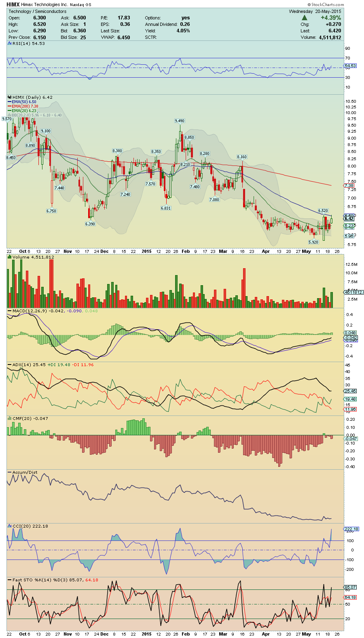The width and height of the screenshot is (364, 638).
Task: Click the CCI(20) legend icon
Action: (x=10, y=526)
